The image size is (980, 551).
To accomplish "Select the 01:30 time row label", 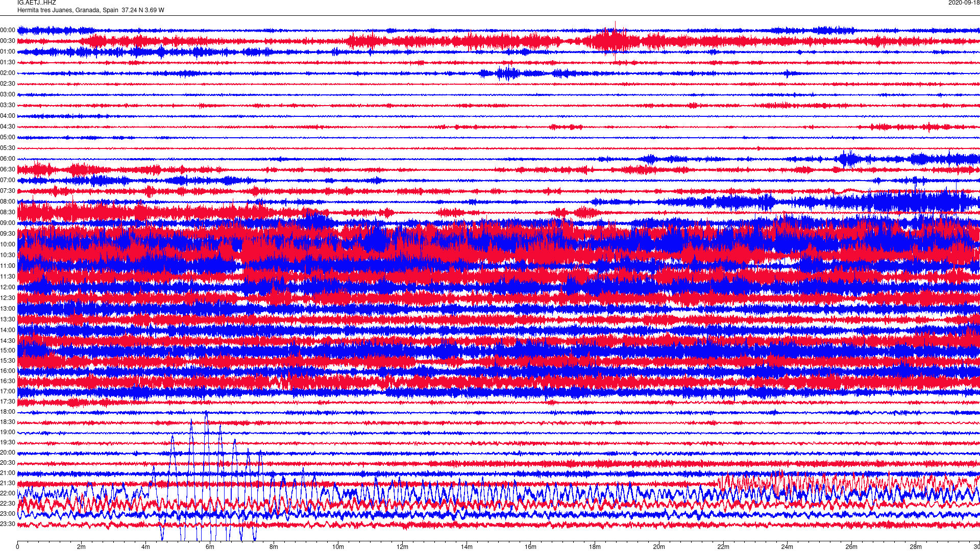I will click(x=8, y=63).
